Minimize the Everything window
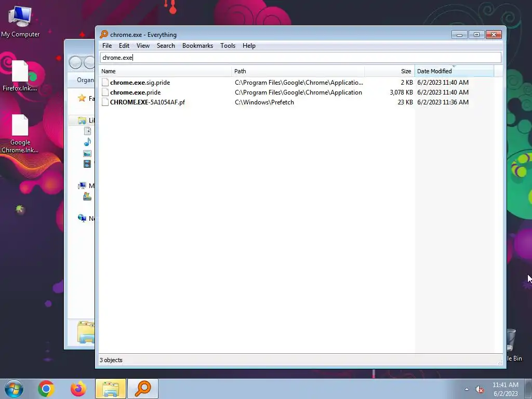Viewport: 532px width, 399px height. 459,35
